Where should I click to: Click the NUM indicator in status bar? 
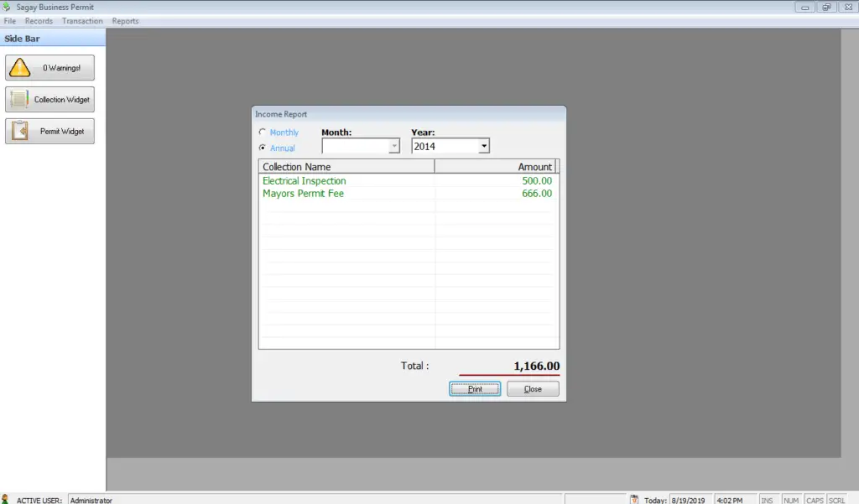point(790,498)
